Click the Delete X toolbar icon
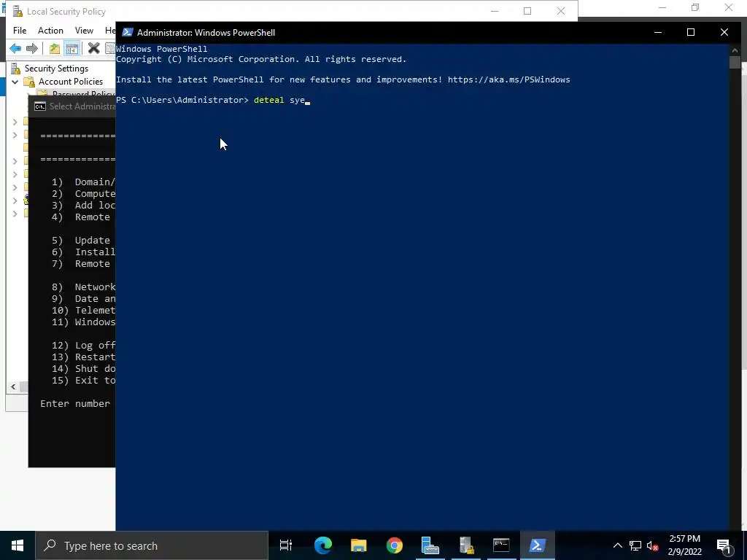The image size is (747, 560). coord(94,48)
